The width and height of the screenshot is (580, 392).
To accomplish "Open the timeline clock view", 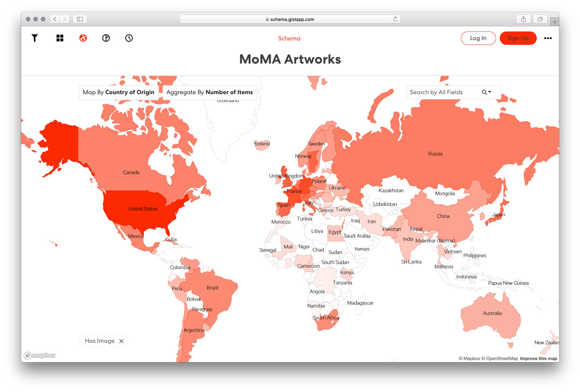I will (129, 38).
